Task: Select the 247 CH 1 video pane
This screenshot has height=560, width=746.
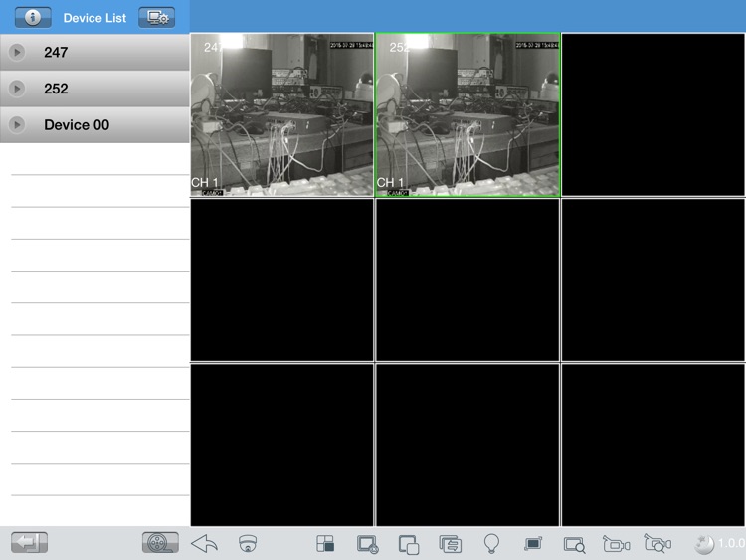Action: pos(282,114)
